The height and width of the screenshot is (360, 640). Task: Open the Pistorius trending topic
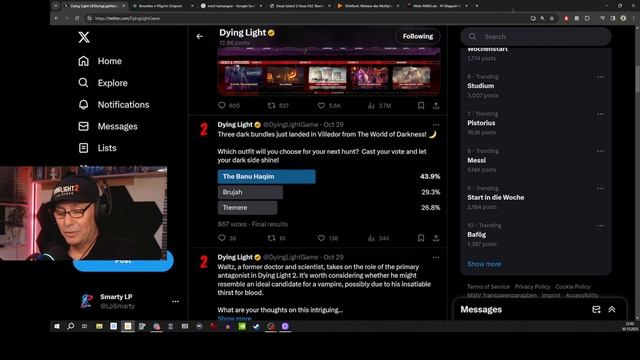coord(481,123)
